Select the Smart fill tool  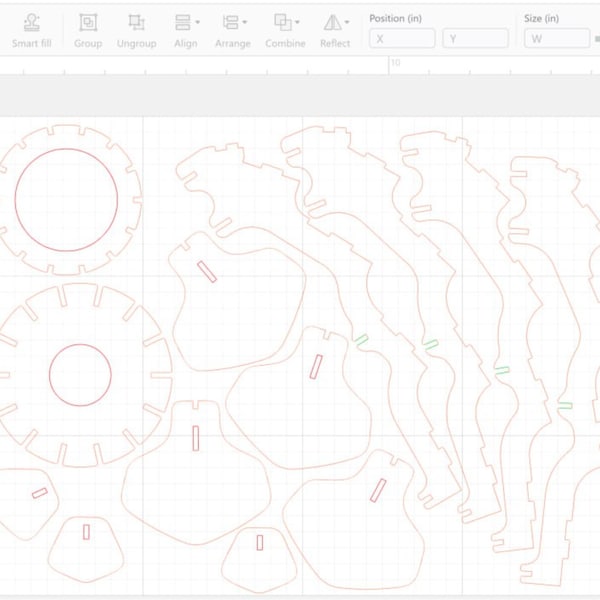click(31, 31)
